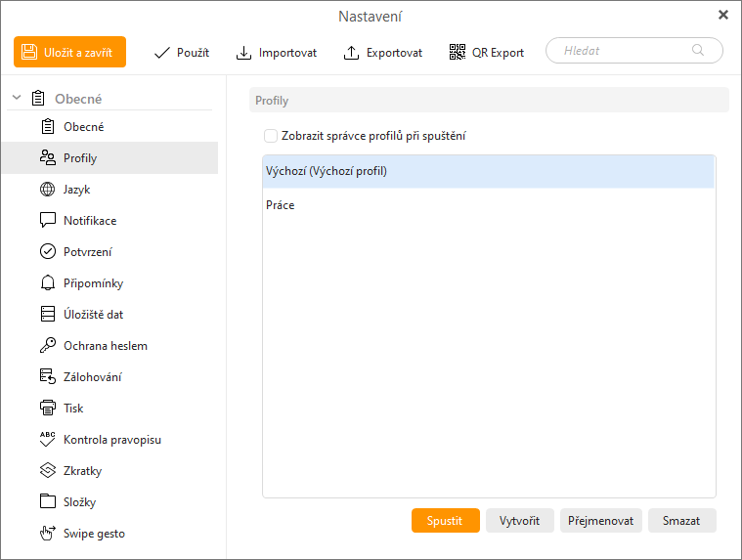Image resolution: width=742 pixels, height=560 pixels.
Task: Click the bell icon for Připomínky
Action: tap(47, 283)
